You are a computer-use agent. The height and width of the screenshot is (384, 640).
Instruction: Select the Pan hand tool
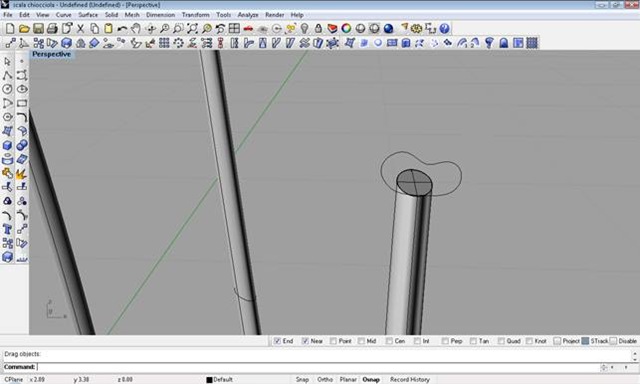136,28
